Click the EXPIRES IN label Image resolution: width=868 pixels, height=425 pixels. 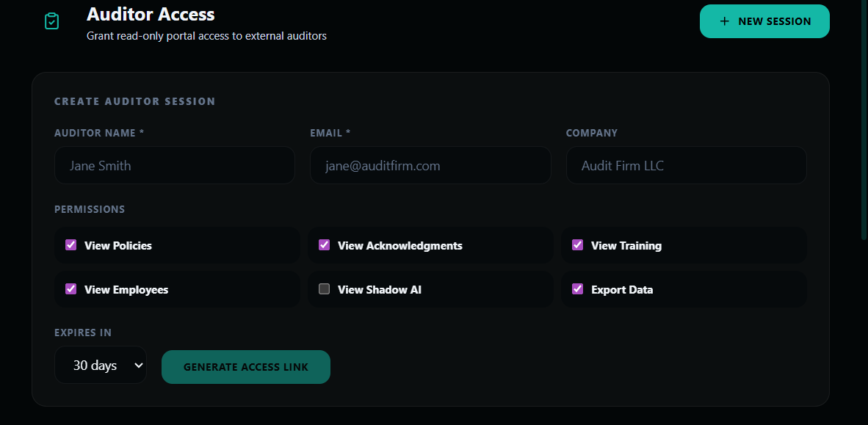(x=83, y=333)
